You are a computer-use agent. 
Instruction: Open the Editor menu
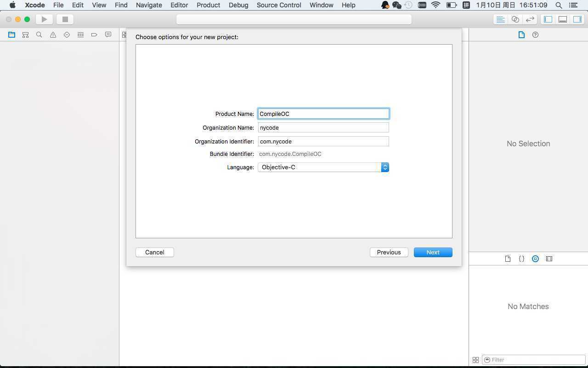[x=179, y=5]
